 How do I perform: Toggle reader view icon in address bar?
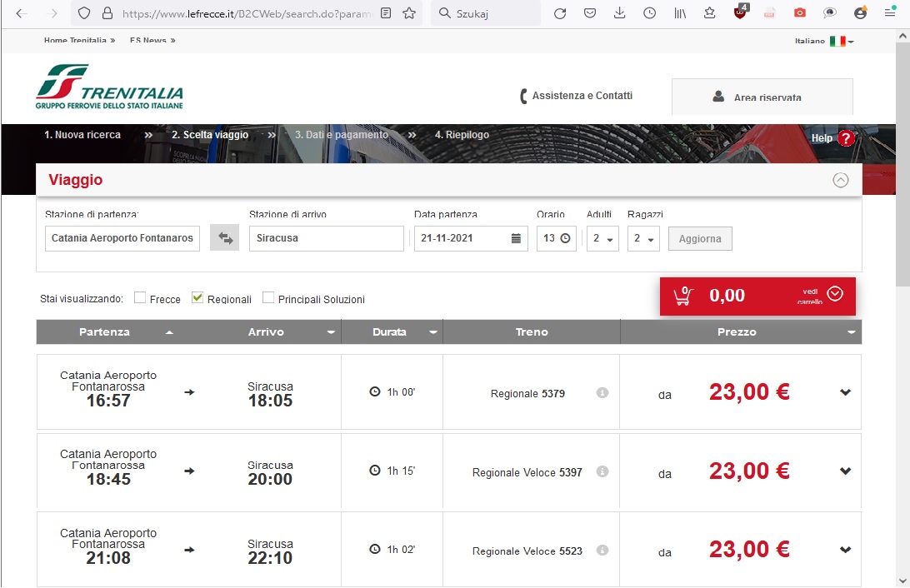tap(386, 12)
